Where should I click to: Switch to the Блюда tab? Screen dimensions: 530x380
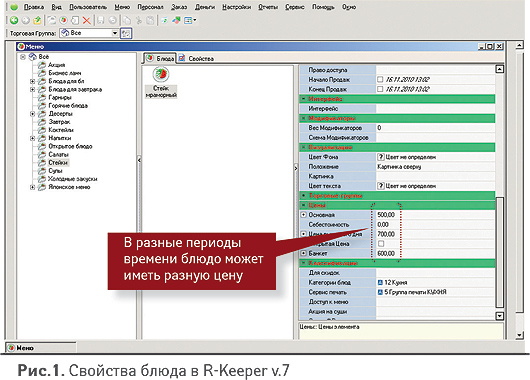pyautogui.click(x=160, y=58)
